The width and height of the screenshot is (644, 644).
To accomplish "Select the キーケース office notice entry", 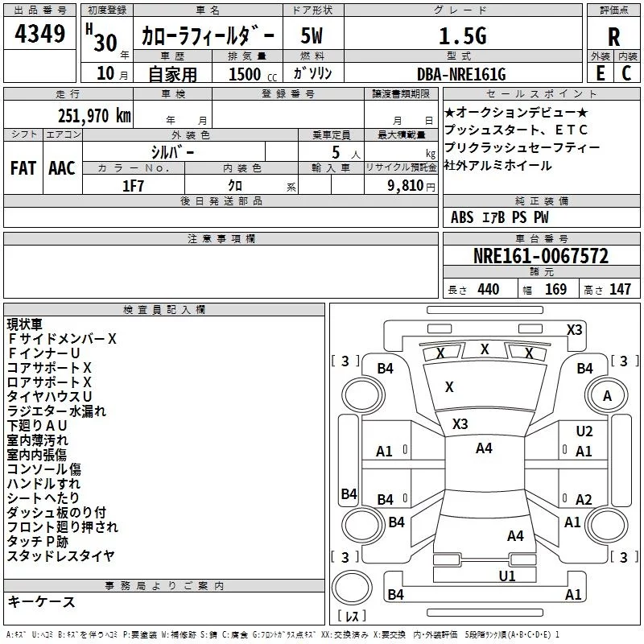I will tap(41, 601).
